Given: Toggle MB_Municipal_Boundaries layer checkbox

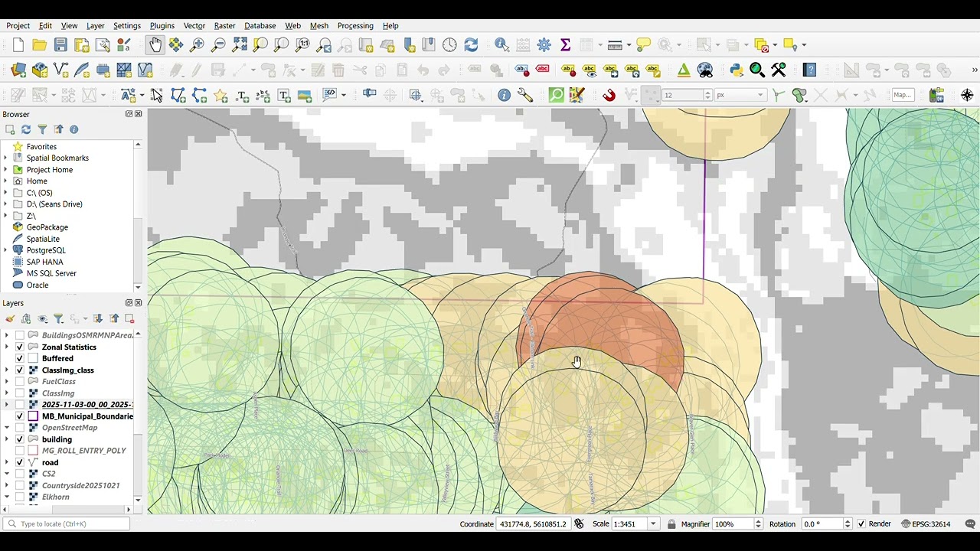Looking at the screenshot, I should click(20, 416).
